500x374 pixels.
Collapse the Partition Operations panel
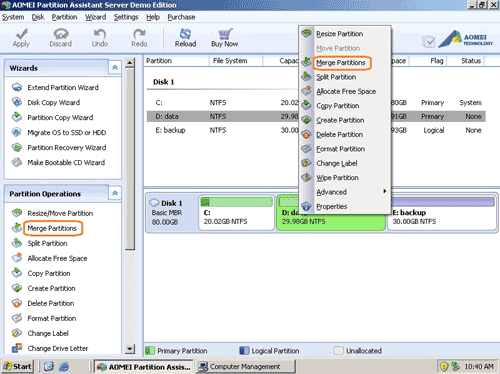click(x=115, y=193)
